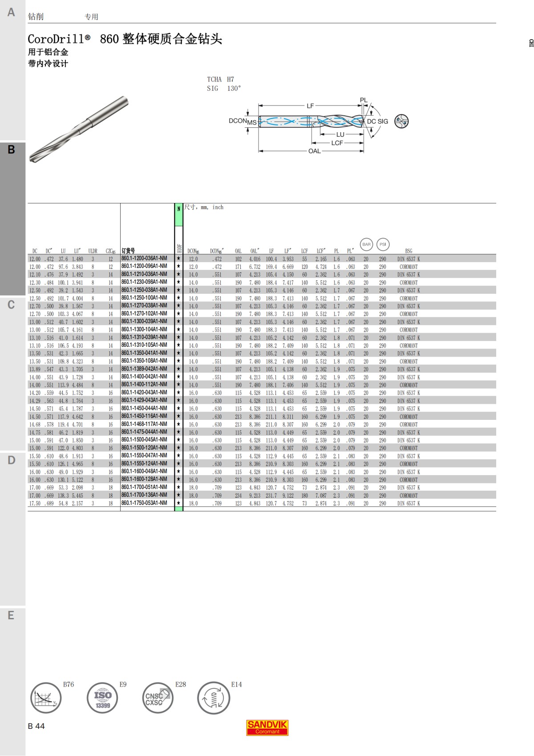Screen dimensions: 534x756
Task: Click the ISO 13399 icon
Action: 102,698
